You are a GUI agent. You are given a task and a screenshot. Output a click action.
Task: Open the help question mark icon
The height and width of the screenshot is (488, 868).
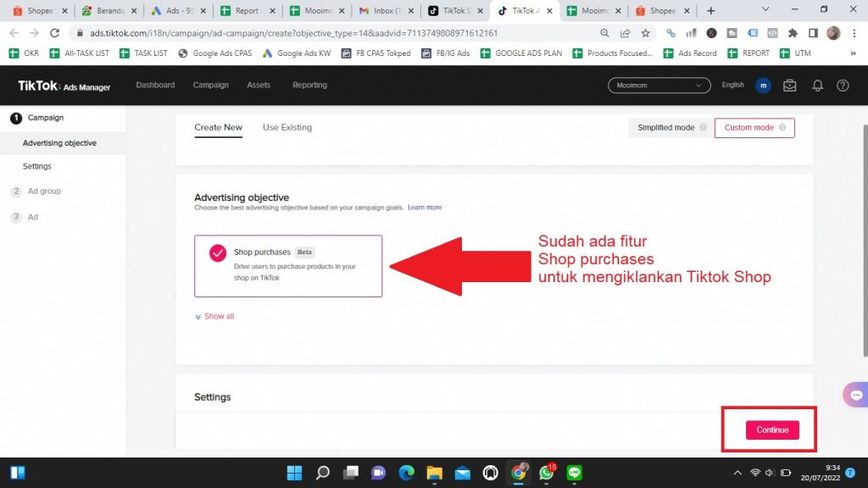[843, 86]
